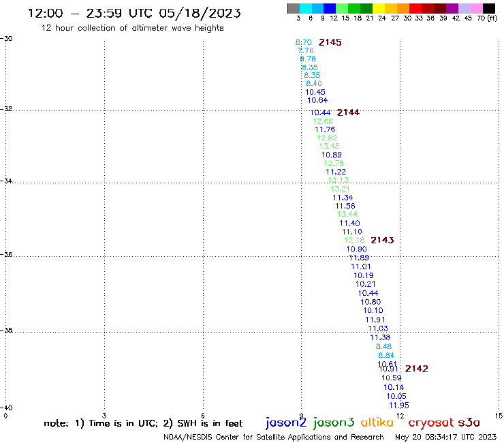The height and width of the screenshot is (443, 504).
Task: Click the green value 12.66
Action: click(x=323, y=121)
